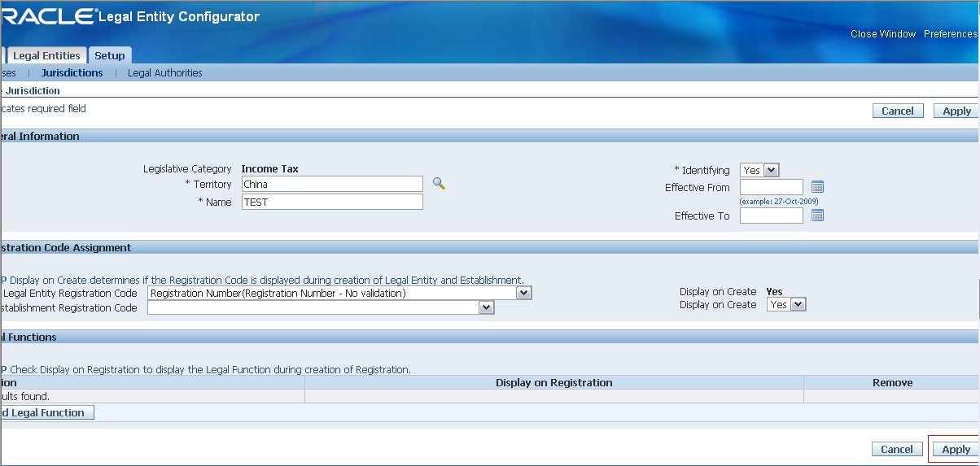Click the bottom Apply button
Screen dimensions: 980x466
click(x=956, y=449)
